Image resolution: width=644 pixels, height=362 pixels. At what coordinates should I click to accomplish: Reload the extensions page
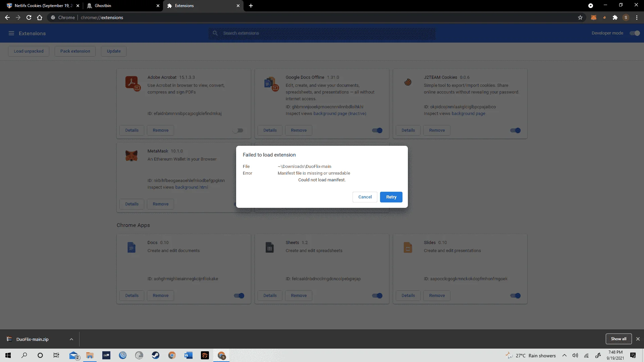29,17
